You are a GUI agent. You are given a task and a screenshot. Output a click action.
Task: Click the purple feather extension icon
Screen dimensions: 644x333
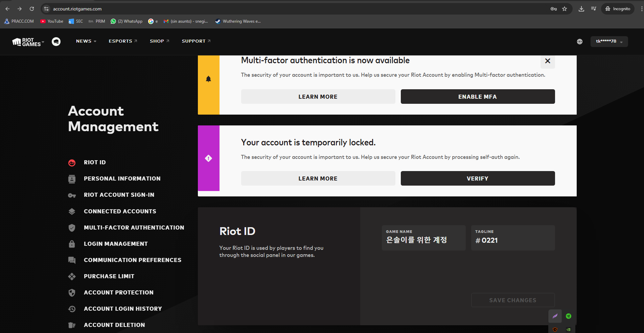[x=555, y=316]
